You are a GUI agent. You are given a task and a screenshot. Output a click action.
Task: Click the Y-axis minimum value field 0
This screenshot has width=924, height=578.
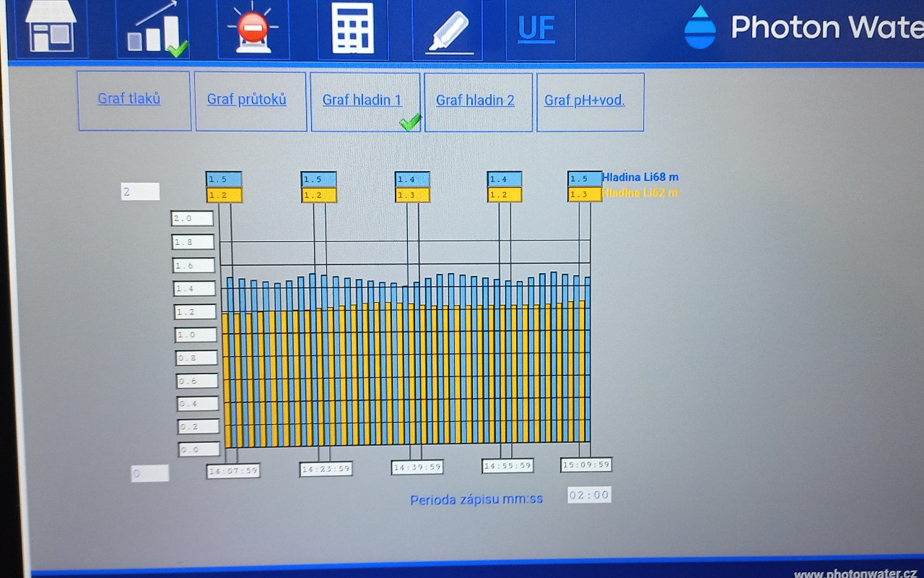(149, 473)
